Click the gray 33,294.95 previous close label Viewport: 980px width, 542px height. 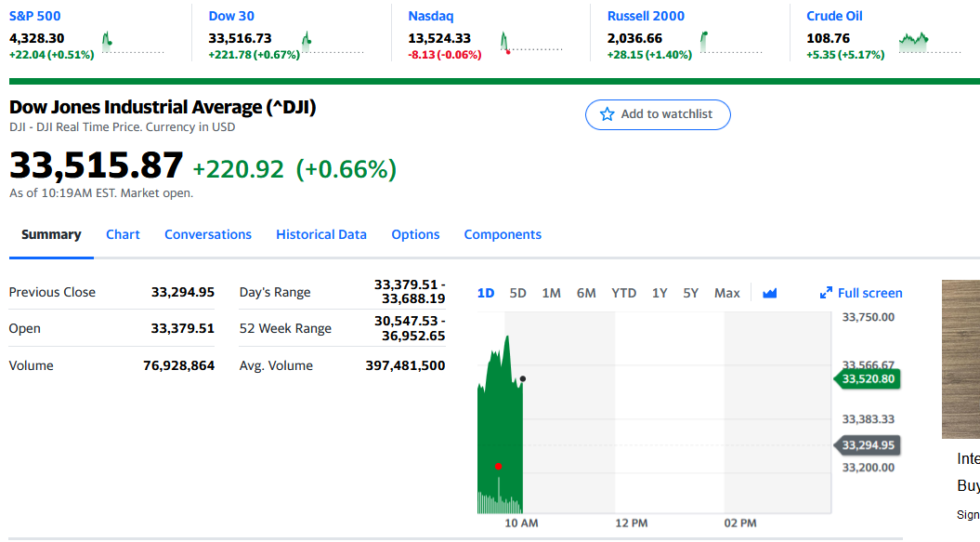click(868, 445)
